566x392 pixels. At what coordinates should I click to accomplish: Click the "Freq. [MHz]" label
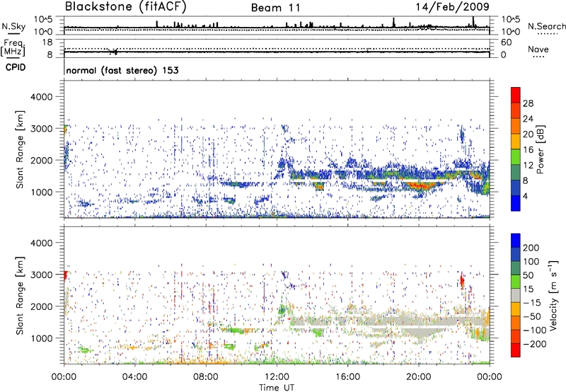click(x=13, y=47)
